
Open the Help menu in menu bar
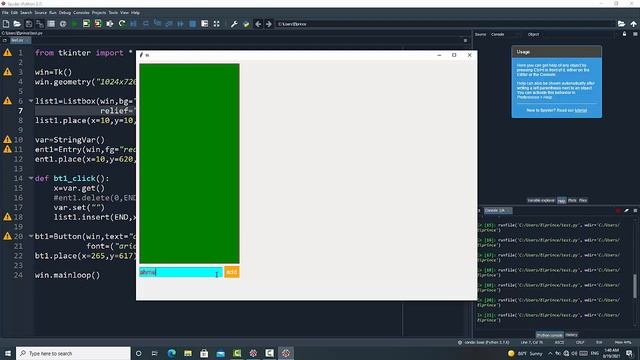pos(136,13)
